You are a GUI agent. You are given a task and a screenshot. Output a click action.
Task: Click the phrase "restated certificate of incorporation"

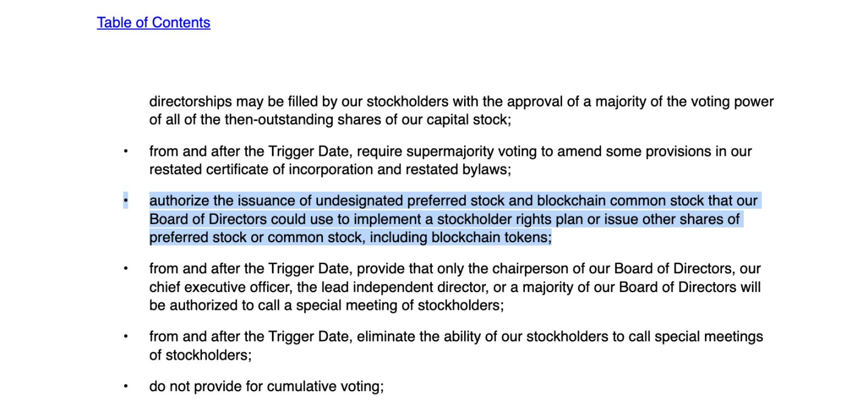coord(261,170)
